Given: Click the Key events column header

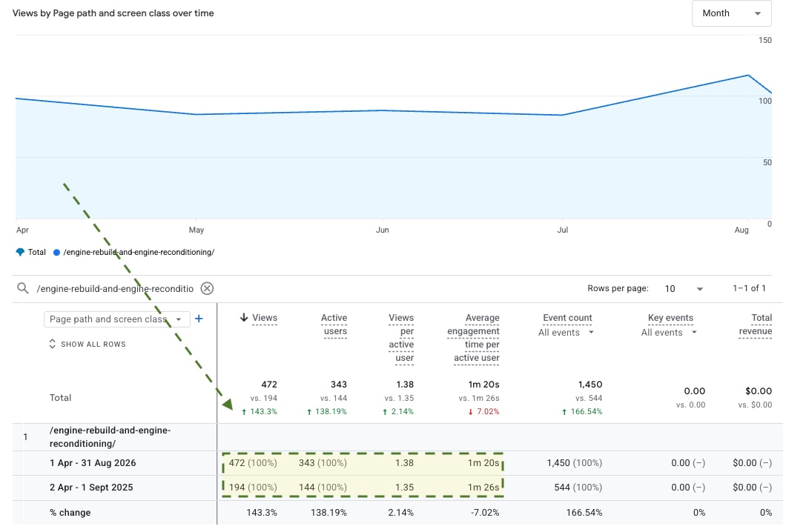Looking at the screenshot, I should [x=670, y=318].
